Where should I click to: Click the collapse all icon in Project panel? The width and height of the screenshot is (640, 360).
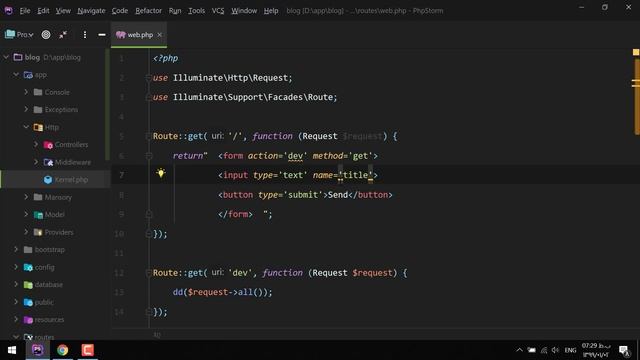tap(63, 35)
